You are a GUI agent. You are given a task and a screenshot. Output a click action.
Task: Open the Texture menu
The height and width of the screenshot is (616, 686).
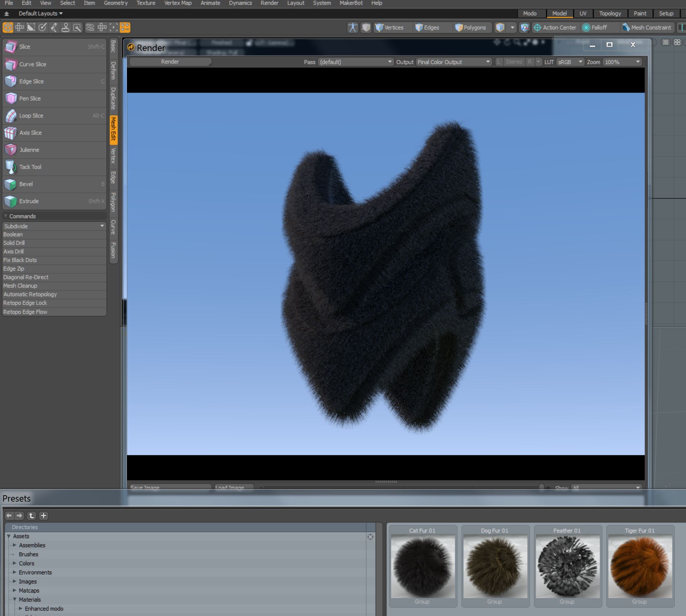(x=146, y=3)
